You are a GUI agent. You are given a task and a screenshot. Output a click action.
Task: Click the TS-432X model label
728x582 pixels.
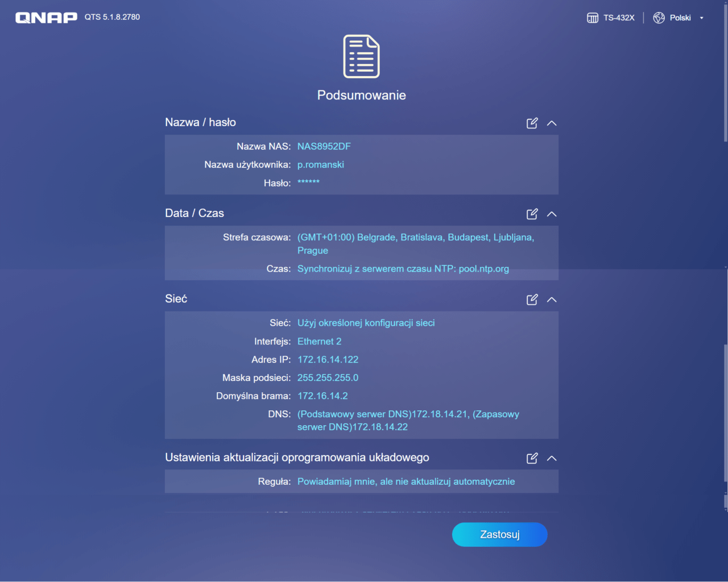point(619,18)
